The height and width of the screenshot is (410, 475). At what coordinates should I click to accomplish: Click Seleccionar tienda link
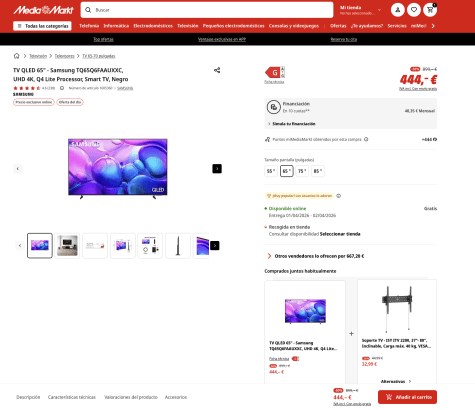coord(340,234)
